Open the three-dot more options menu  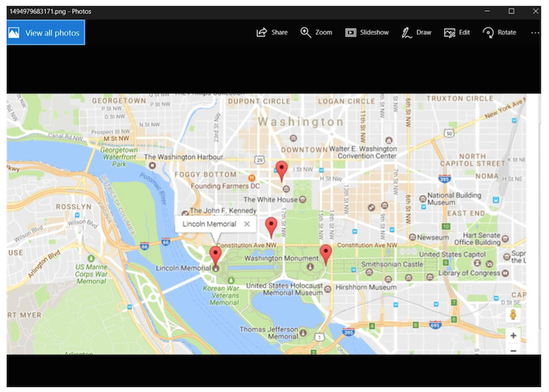535,32
